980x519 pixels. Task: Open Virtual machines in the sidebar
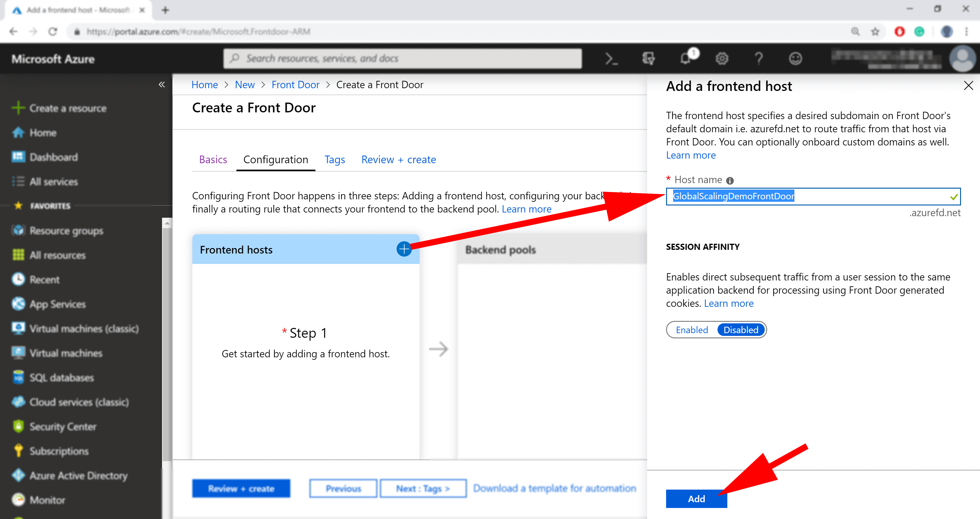66,353
